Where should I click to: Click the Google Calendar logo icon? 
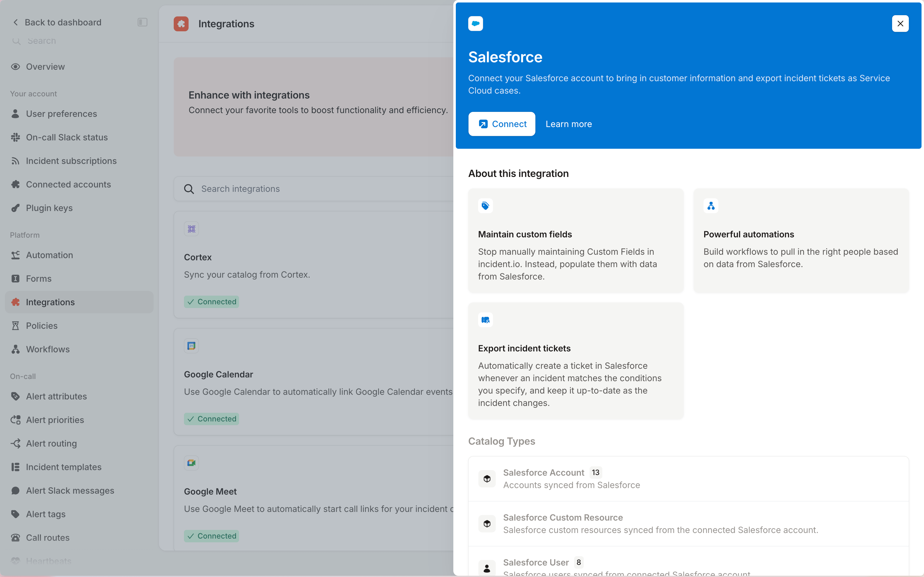pyautogui.click(x=191, y=346)
